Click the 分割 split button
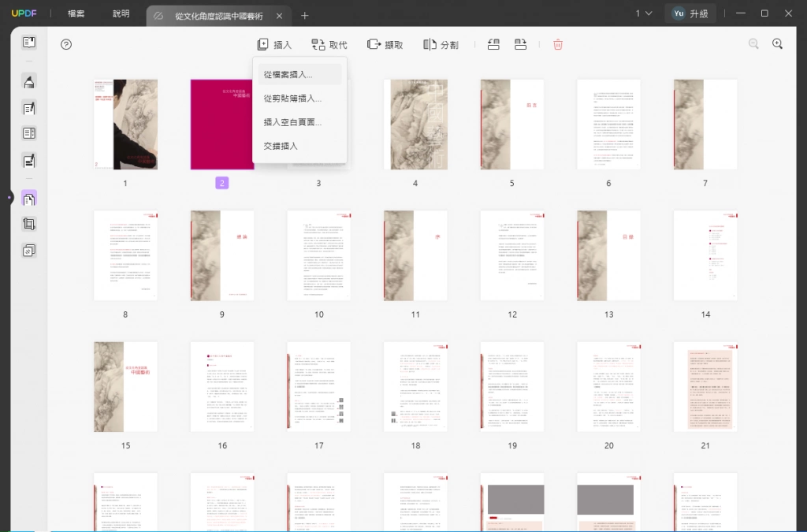Screen dimensions: 807x532 click(441, 45)
